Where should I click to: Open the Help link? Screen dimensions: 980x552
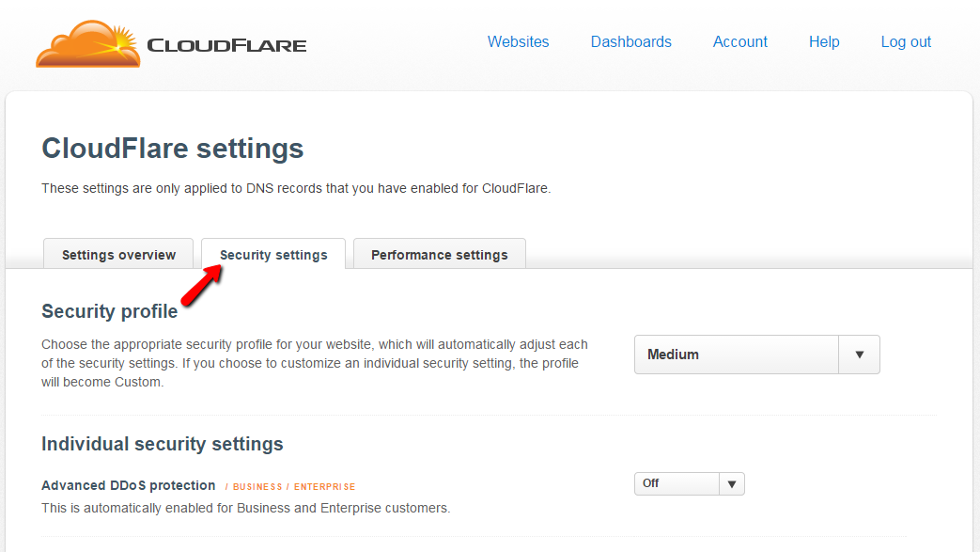[824, 42]
